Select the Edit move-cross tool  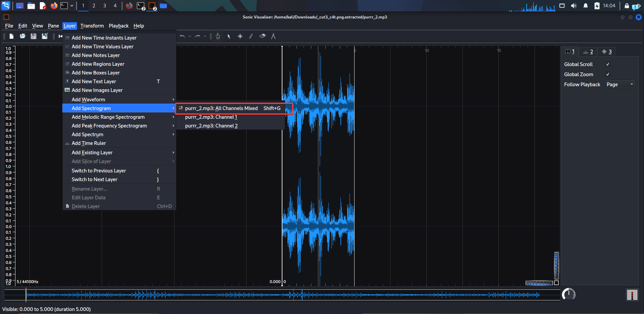point(240,36)
